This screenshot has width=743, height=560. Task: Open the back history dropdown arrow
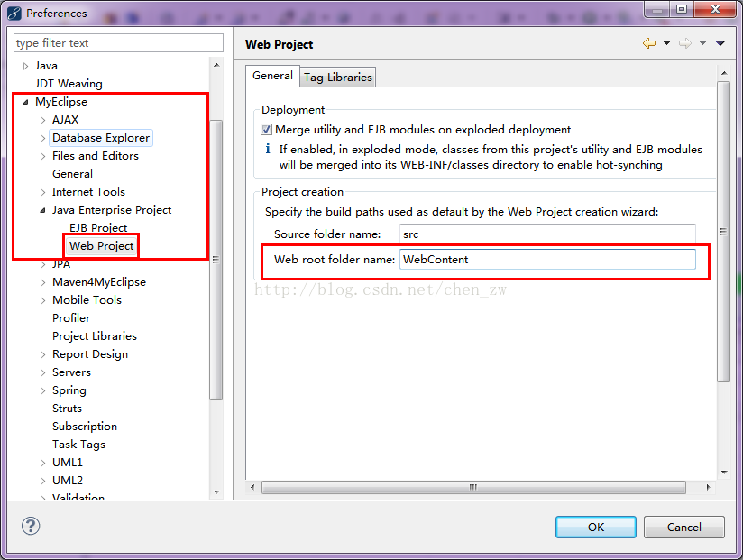click(666, 43)
